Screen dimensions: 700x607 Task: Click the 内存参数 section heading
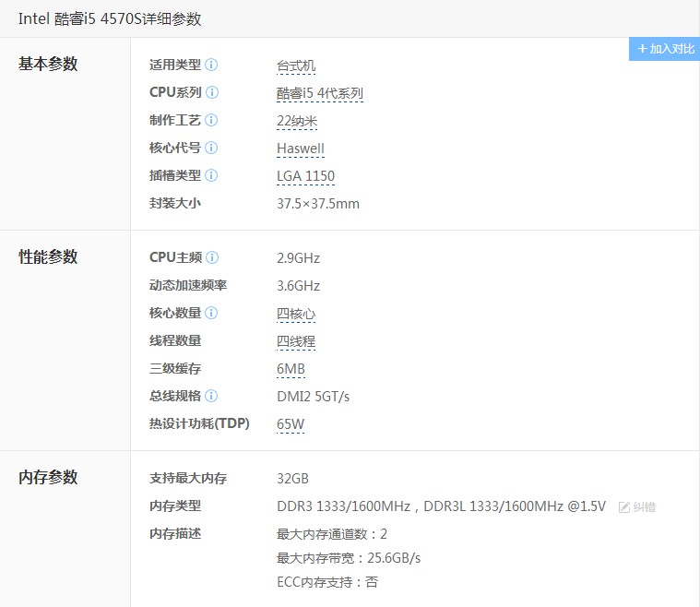point(48,478)
